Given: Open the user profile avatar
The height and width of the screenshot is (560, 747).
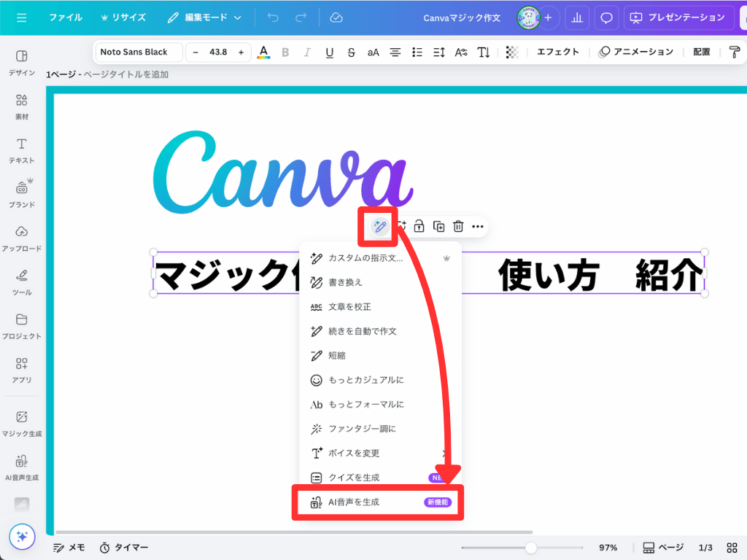Looking at the screenshot, I should (528, 17).
